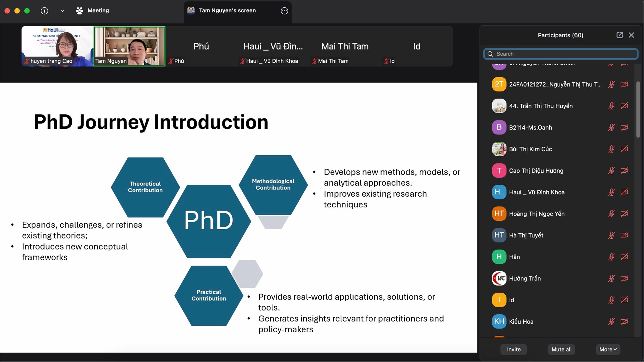
Task: Expand the chevron next to meeting info
Action: point(62,11)
